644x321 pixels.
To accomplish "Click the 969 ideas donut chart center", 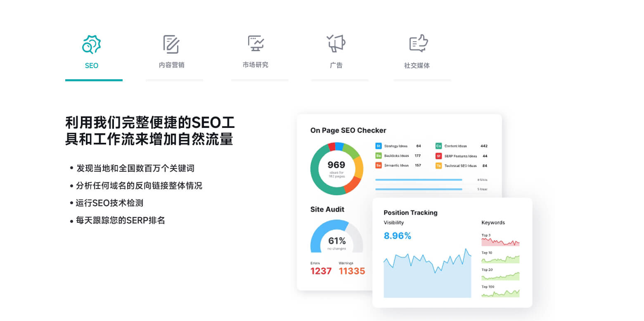I will click(x=336, y=168).
